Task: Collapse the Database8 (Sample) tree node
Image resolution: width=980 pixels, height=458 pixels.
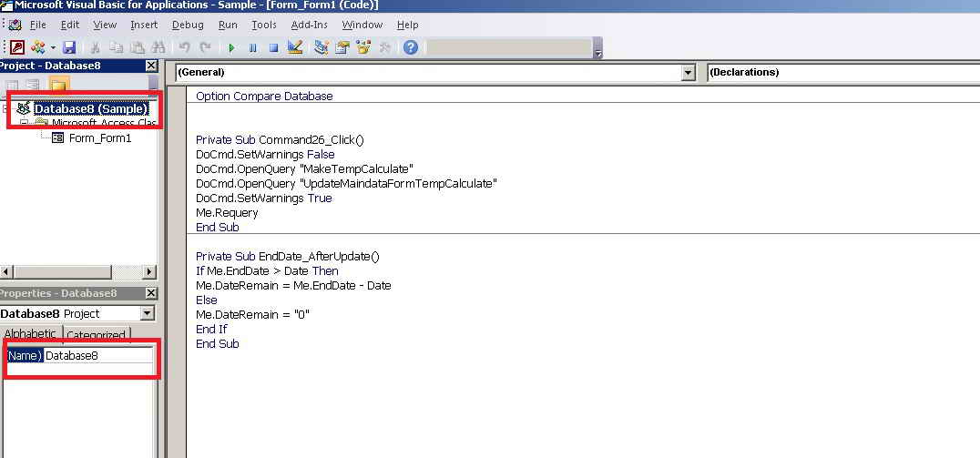Action: tap(5, 108)
